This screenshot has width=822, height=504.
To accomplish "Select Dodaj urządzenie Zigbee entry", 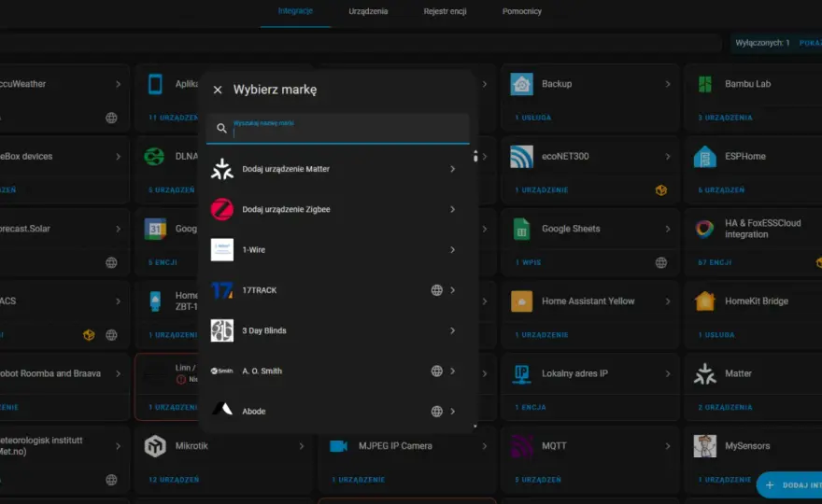I will (337, 210).
